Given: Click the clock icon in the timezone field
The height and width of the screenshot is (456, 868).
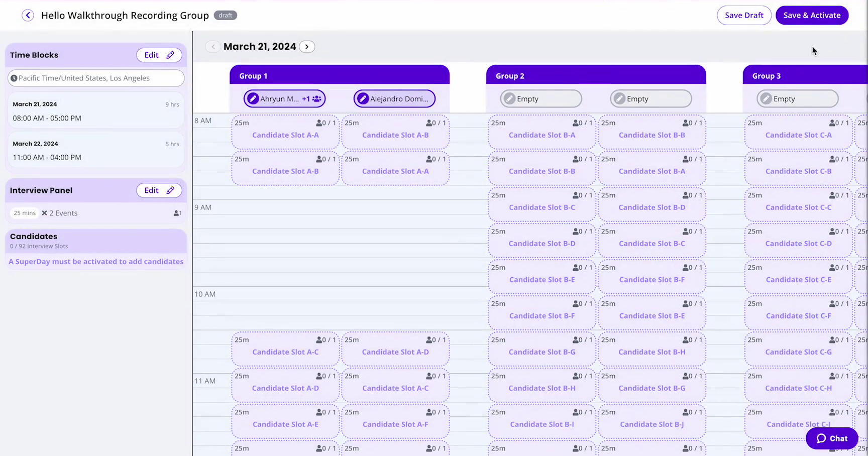Looking at the screenshot, I should [14, 78].
